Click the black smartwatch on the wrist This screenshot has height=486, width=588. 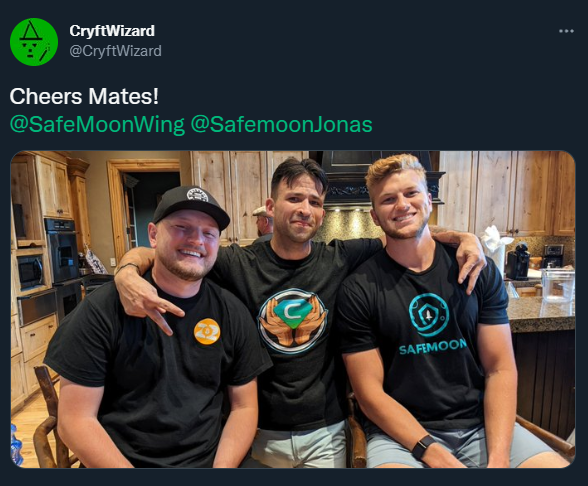tap(423, 447)
